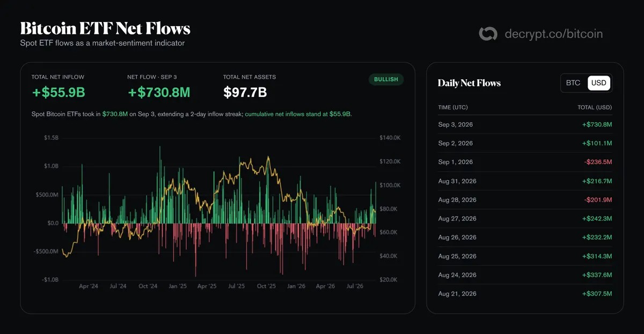Image resolution: width=644 pixels, height=334 pixels.
Task: Click the BULLISH sentiment badge
Action: 386,79
